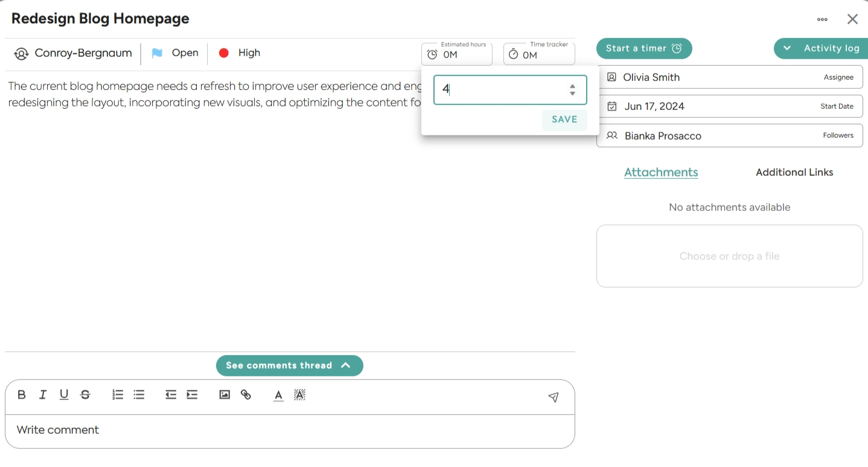Select the Attachments tab
Image resolution: width=868 pixels, height=467 pixels.
661,173
